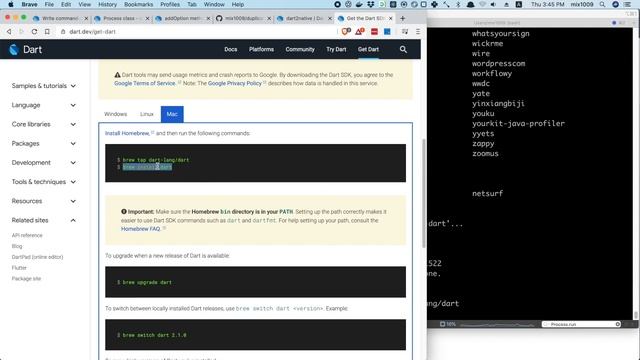
Task: Expand Tools & techniques sidebar section
Action: tap(43, 182)
